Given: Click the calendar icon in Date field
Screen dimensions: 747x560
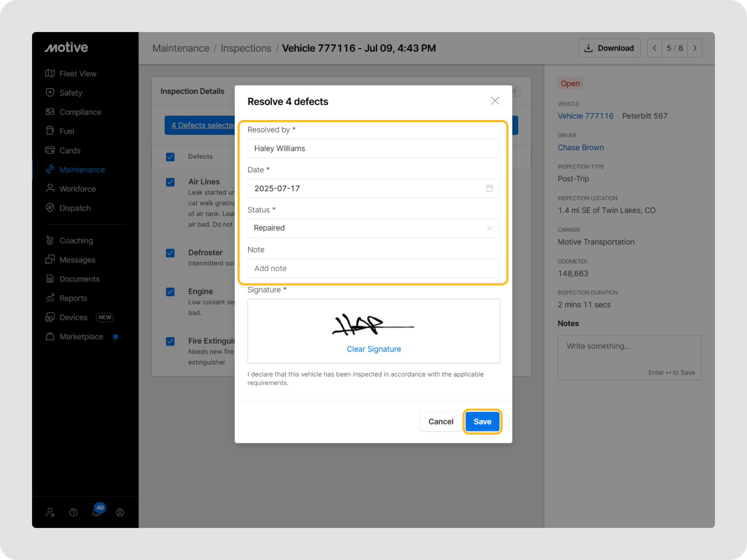Looking at the screenshot, I should [489, 188].
